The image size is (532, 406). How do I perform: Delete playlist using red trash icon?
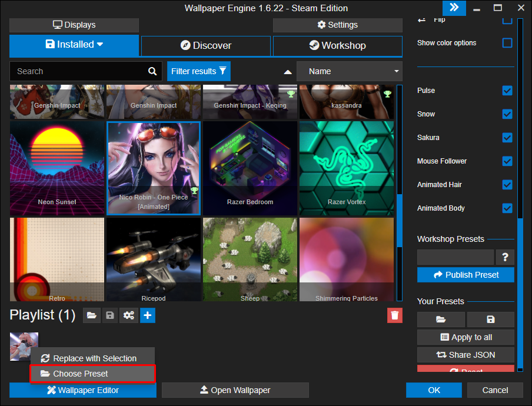[395, 315]
